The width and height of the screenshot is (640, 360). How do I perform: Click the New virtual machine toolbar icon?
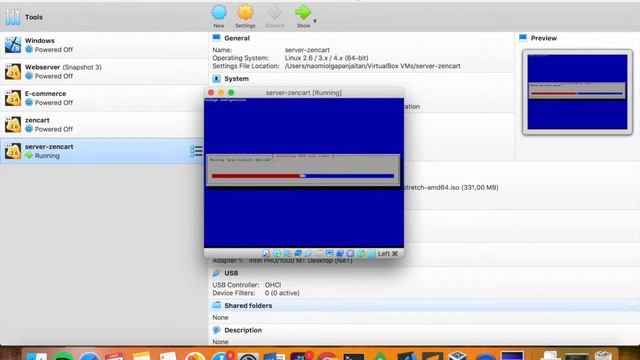(219, 13)
